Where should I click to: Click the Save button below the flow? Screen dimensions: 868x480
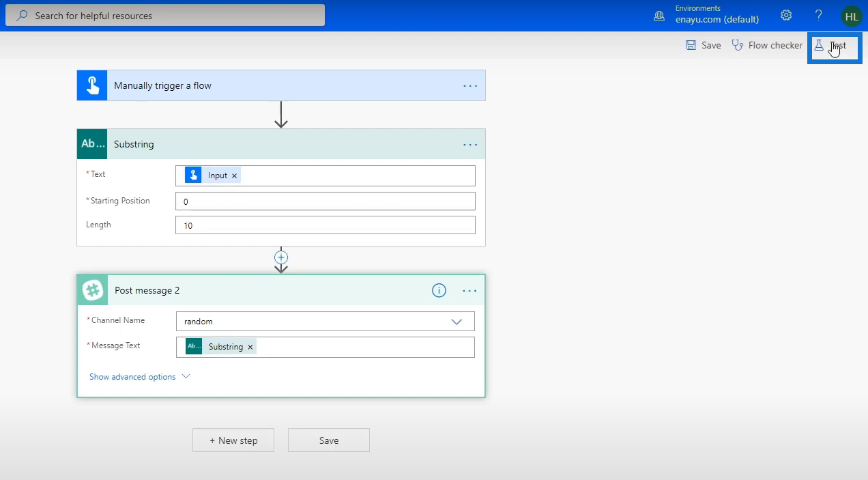329,440
